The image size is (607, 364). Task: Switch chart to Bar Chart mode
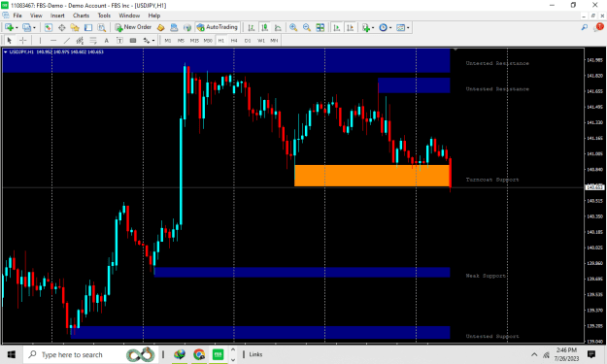(252, 27)
